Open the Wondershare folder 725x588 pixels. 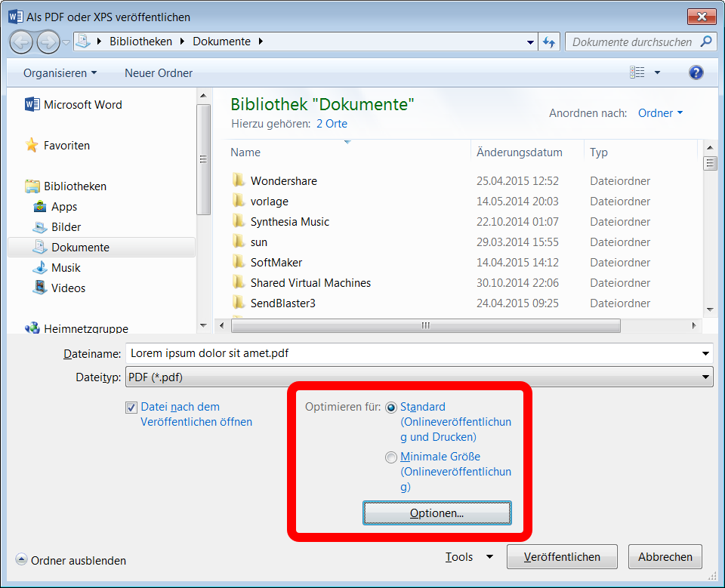pos(283,181)
